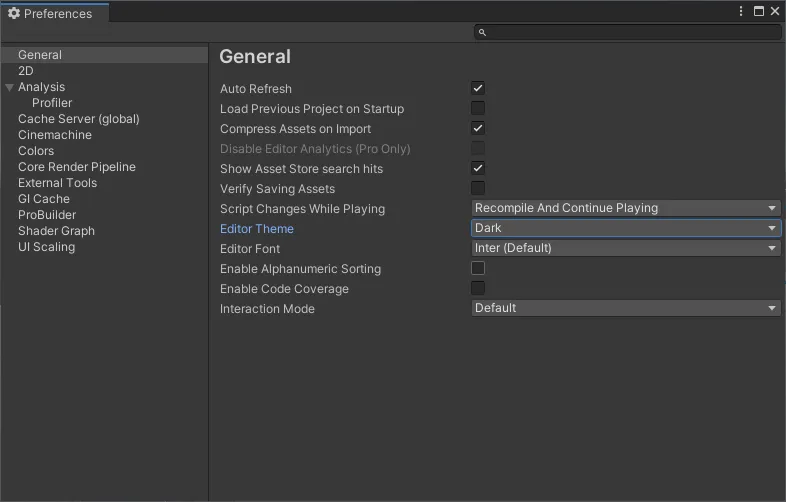Open the Shader Graph preferences
Viewport: 786px width, 502px height.
(x=56, y=231)
